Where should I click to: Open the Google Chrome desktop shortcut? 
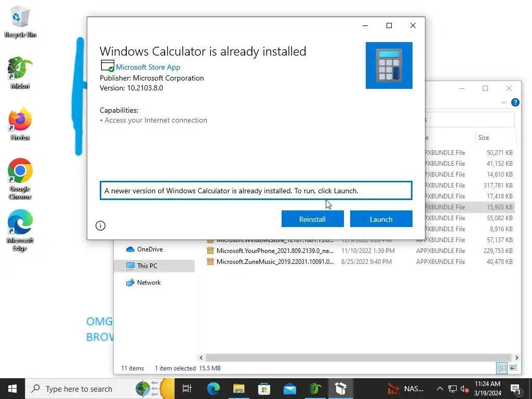click(20, 179)
